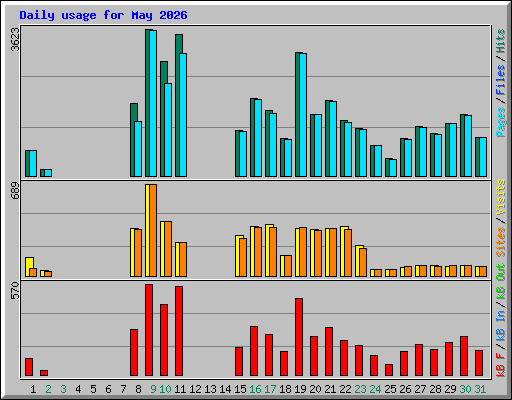
Task: Click the 689 visits axis value
Action: pyautogui.click(x=15, y=191)
